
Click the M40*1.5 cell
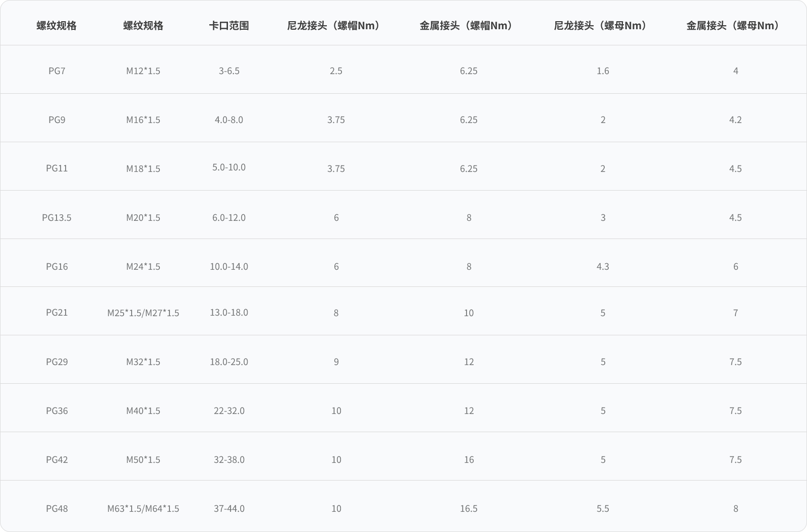click(x=143, y=411)
